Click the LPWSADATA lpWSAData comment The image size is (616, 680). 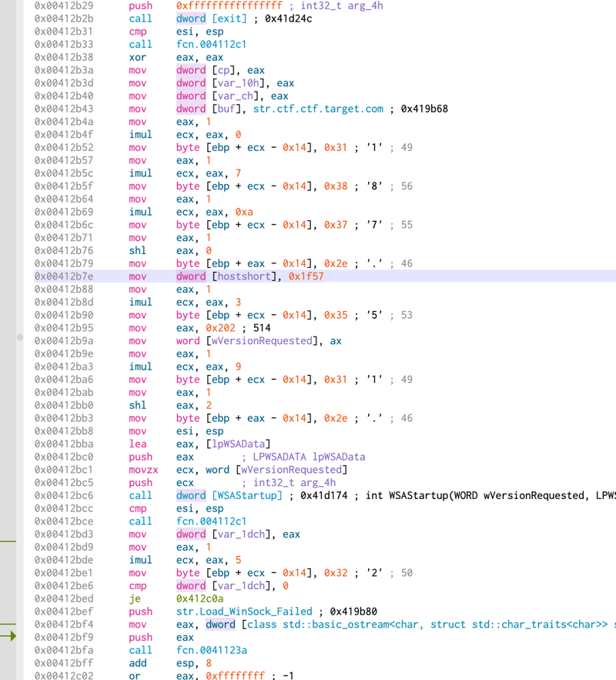pyautogui.click(x=309, y=457)
